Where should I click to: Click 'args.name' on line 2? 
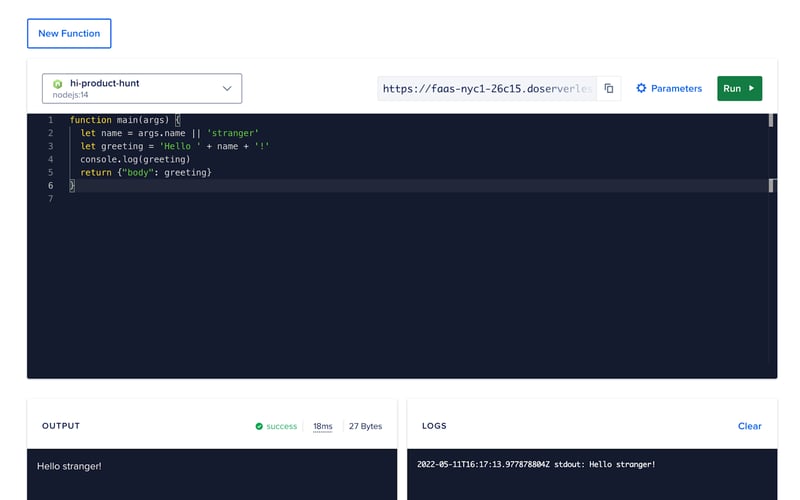[x=162, y=133]
